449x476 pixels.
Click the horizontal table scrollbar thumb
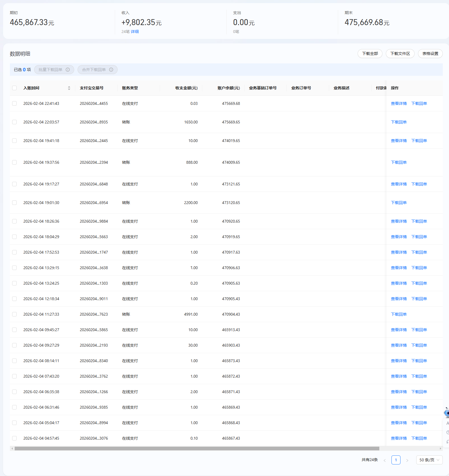[x=197, y=448]
